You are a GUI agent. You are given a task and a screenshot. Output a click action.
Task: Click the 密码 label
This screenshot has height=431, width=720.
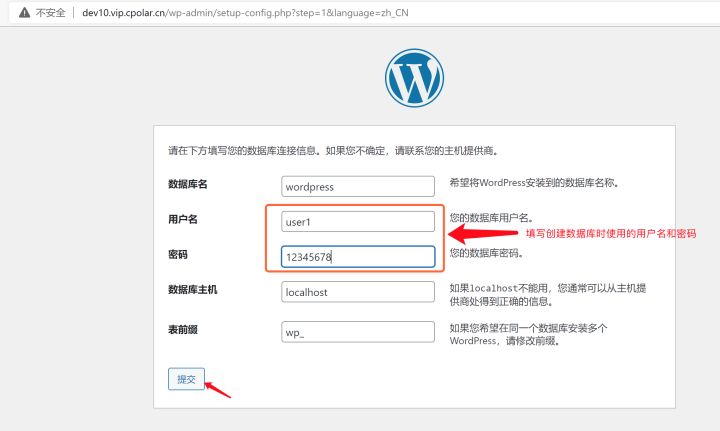coord(178,254)
